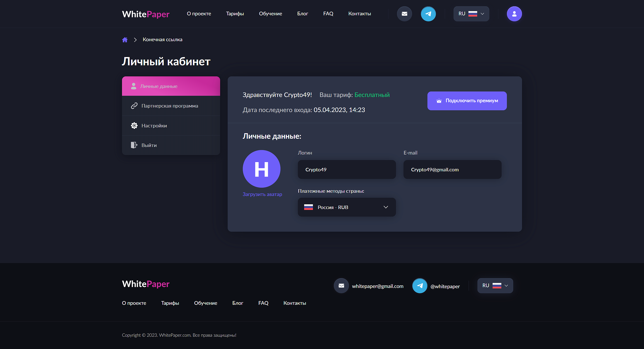Image resolution: width=644 pixels, height=349 pixels.
Task: Open footer FAQ link
Action: pos(263,303)
